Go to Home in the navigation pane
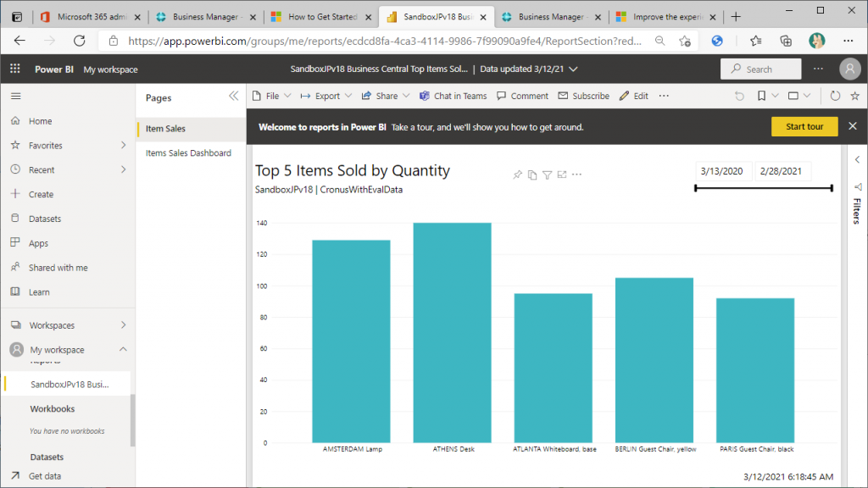 click(x=41, y=120)
